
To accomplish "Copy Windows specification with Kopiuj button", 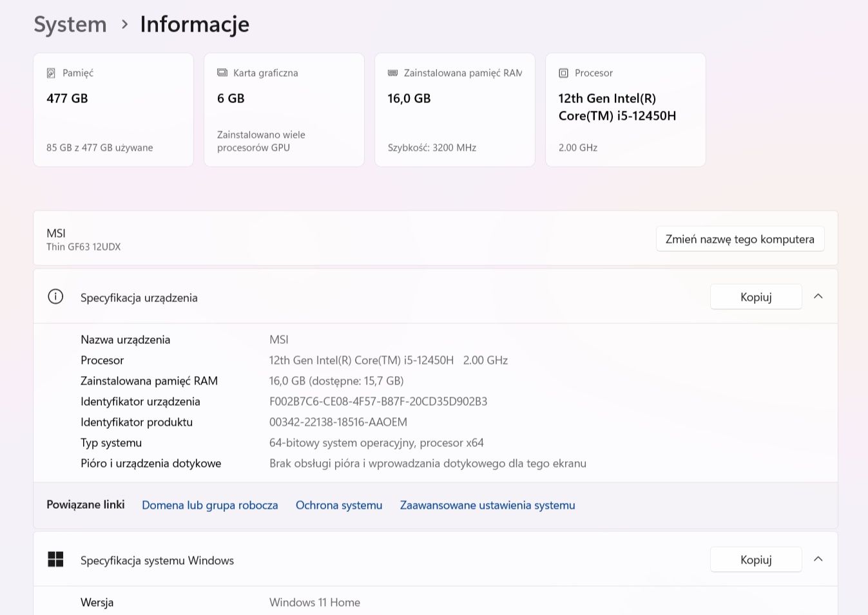I will [756, 560].
